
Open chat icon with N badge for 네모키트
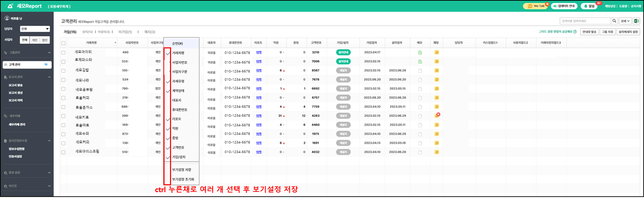coord(437,116)
